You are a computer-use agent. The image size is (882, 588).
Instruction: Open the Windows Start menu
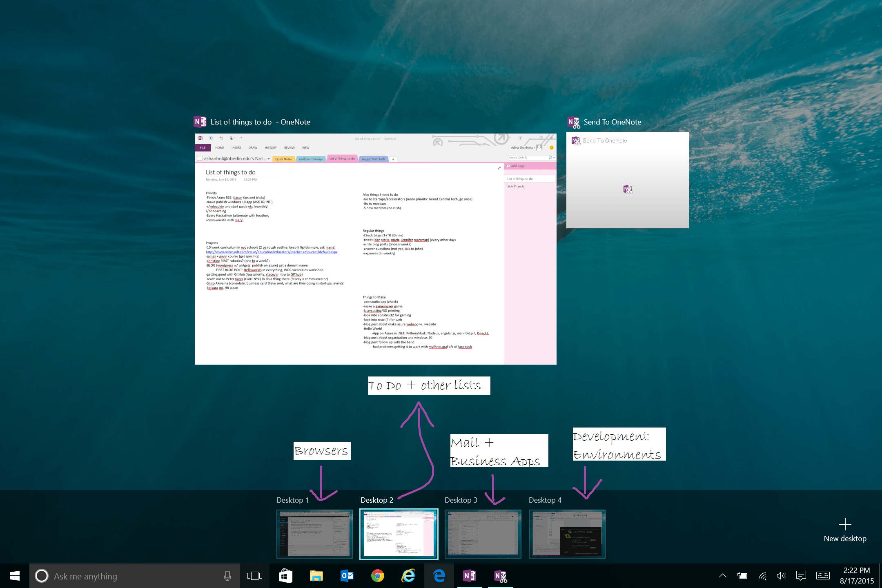pyautogui.click(x=15, y=576)
